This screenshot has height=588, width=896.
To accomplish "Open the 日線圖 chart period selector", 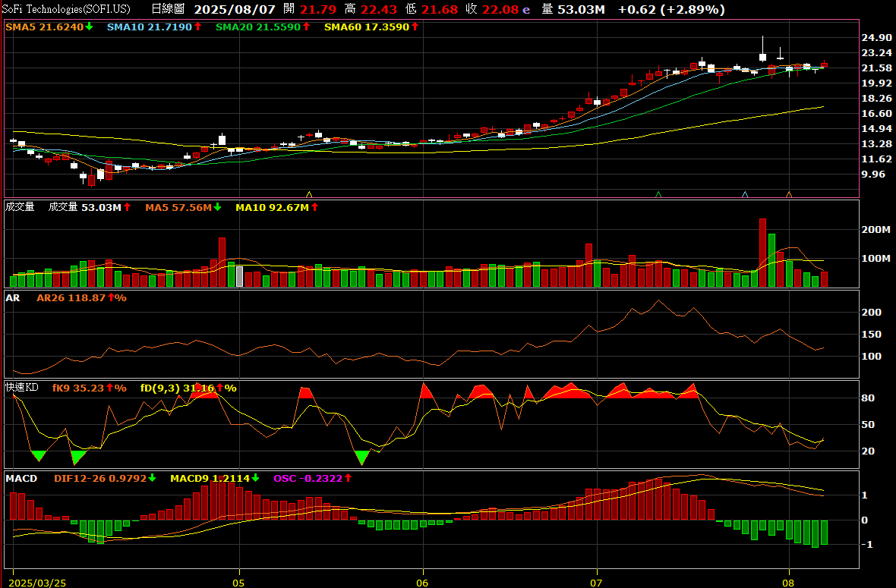I will pos(168,10).
